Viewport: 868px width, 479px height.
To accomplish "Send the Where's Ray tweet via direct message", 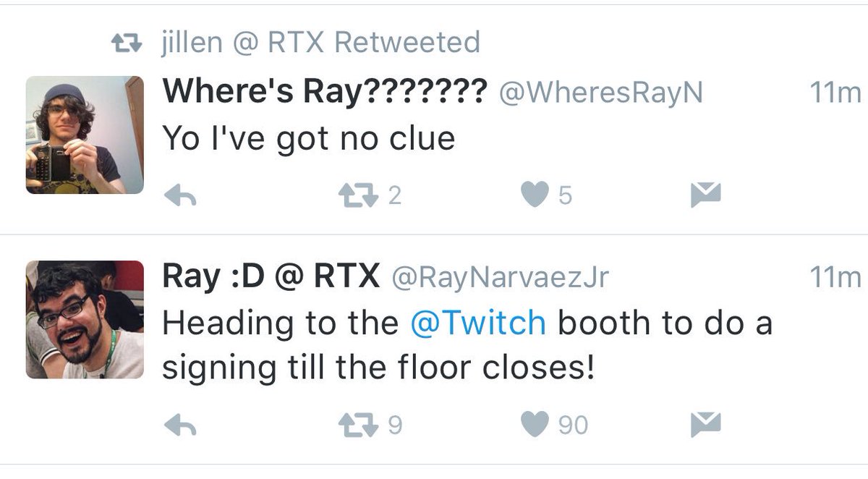I will click(x=705, y=195).
